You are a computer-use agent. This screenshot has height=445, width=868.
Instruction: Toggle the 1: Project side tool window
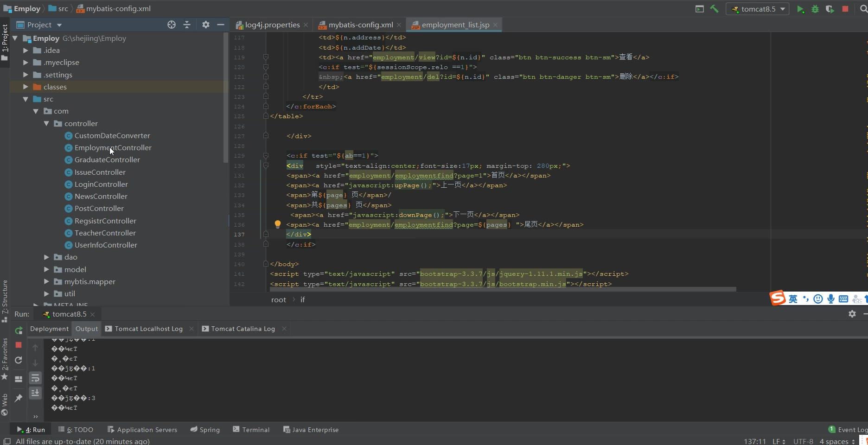[x=5, y=42]
